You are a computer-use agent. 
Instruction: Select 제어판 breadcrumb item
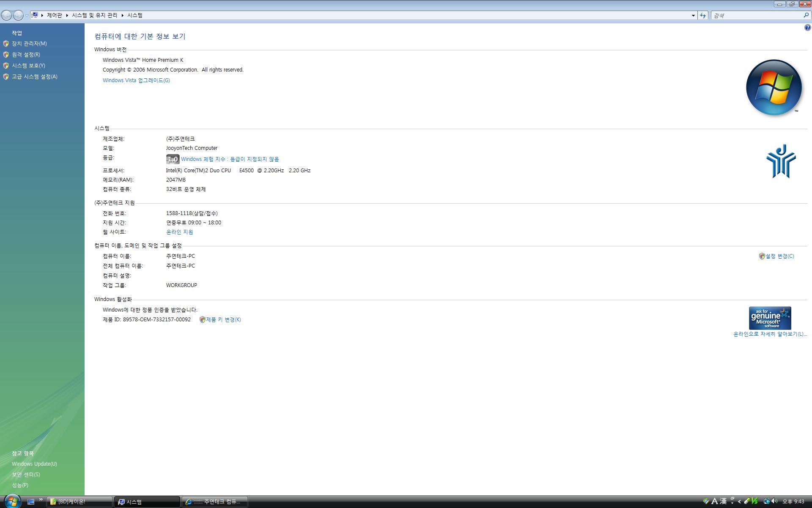[x=55, y=15]
